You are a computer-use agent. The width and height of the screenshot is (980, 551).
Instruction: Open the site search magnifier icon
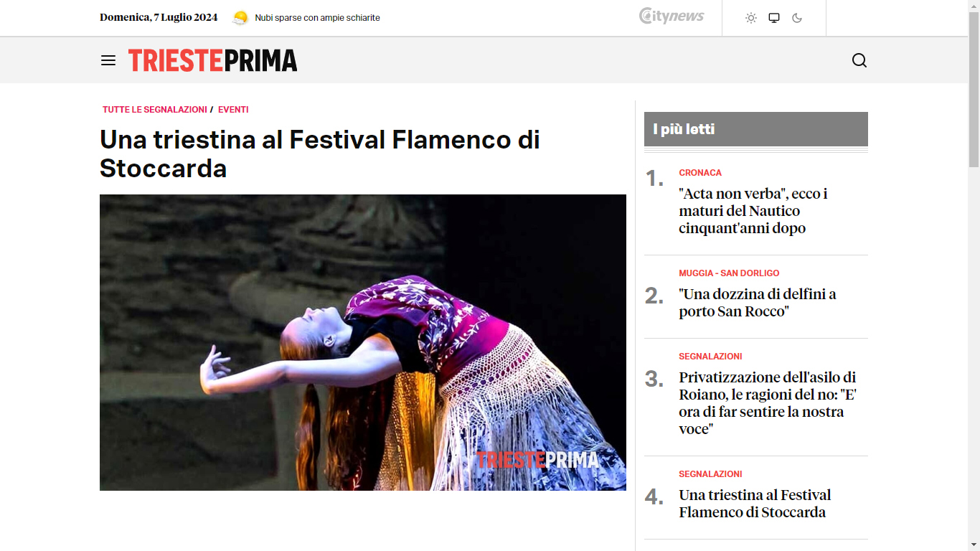point(859,60)
